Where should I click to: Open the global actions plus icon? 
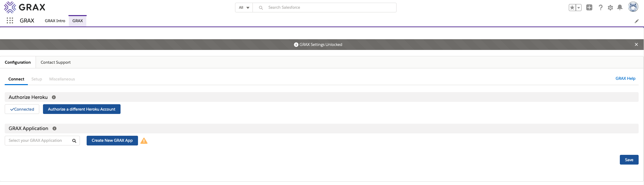[x=589, y=7]
